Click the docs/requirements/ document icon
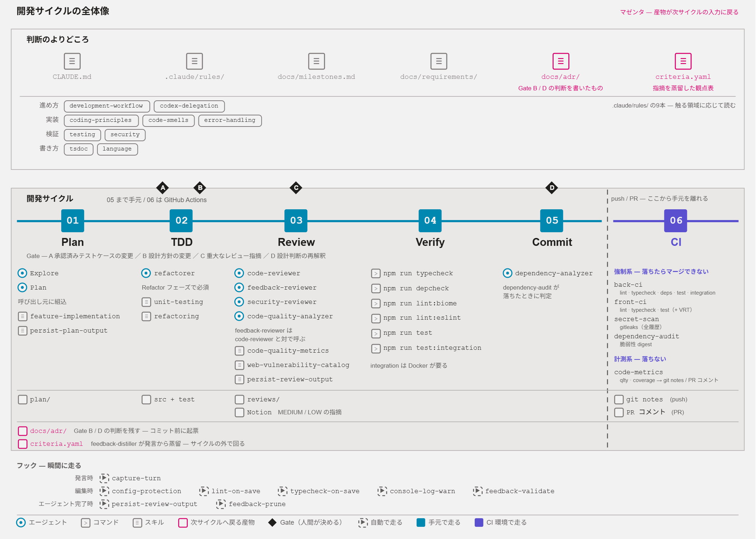This screenshot has width=756, height=539. click(x=439, y=61)
